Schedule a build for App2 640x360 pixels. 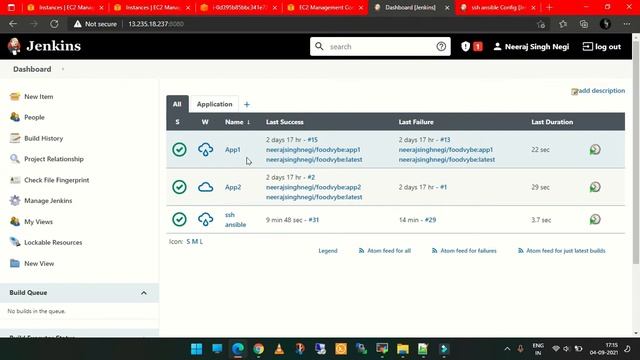[x=595, y=187]
